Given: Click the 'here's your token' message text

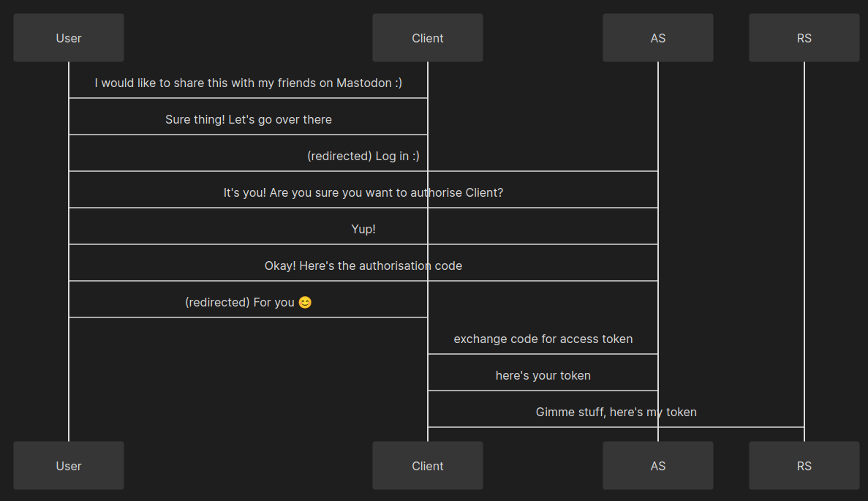Looking at the screenshot, I should coord(543,376).
